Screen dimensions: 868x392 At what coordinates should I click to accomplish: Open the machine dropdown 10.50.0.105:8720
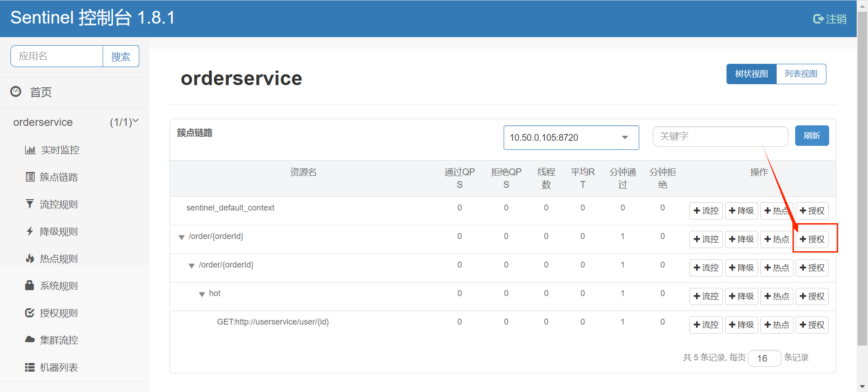(x=571, y=138)
